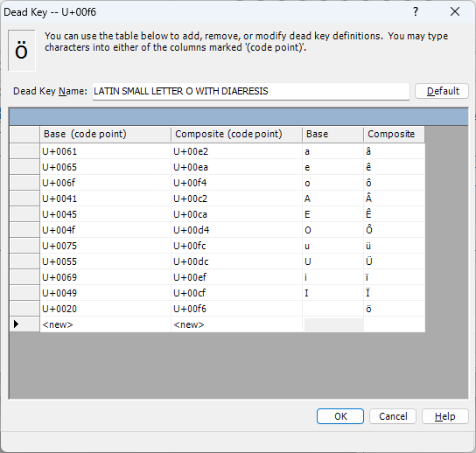Screen dimensions: 476x453
Task: Click the question mark help icon in title bar
Action: [416, 12]
